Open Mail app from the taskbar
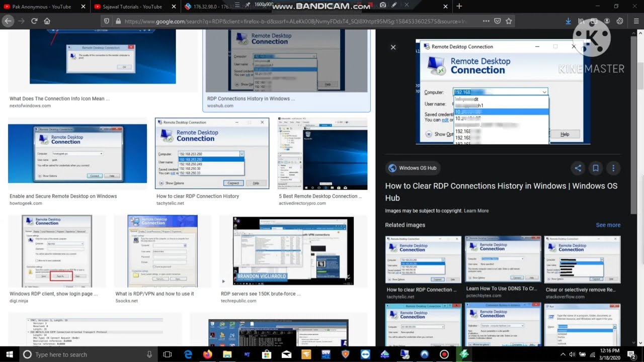Screen dimensions: 644x362 pyautogui.click(x=286, y=354)
